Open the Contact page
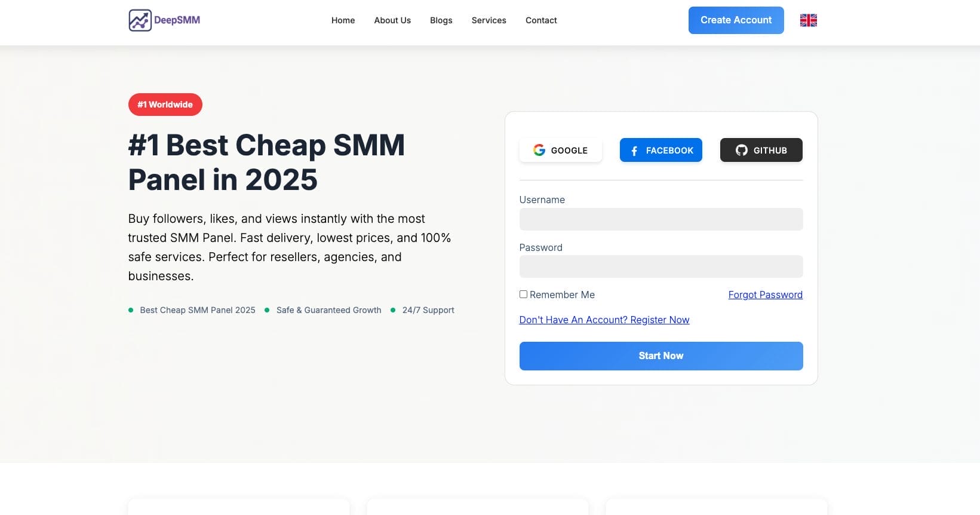 541,20
